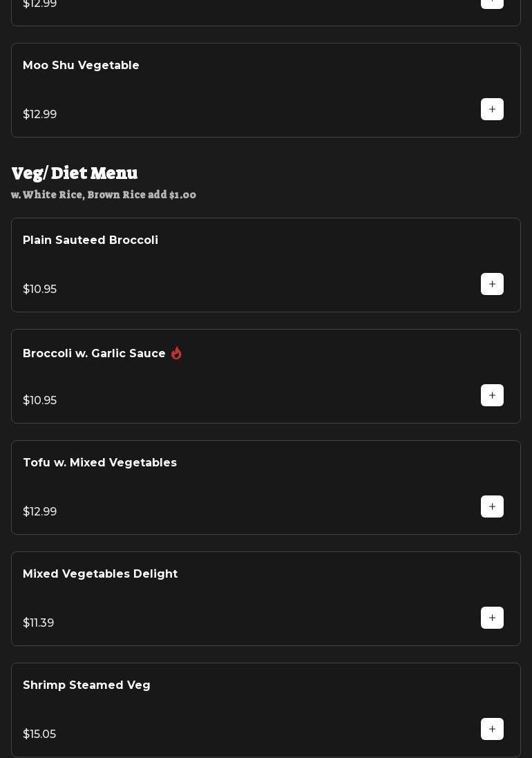This screenshot has width=532, height=758.
Task: Add Tofu w. Mixed Vegetables item
Action: point(492,506)
